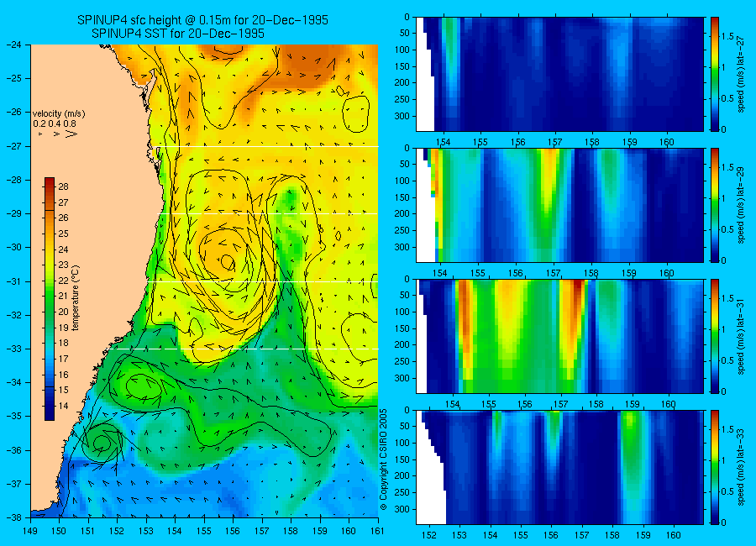Click the small eddy center near 151.5, -36 on map

click(102, 443)
